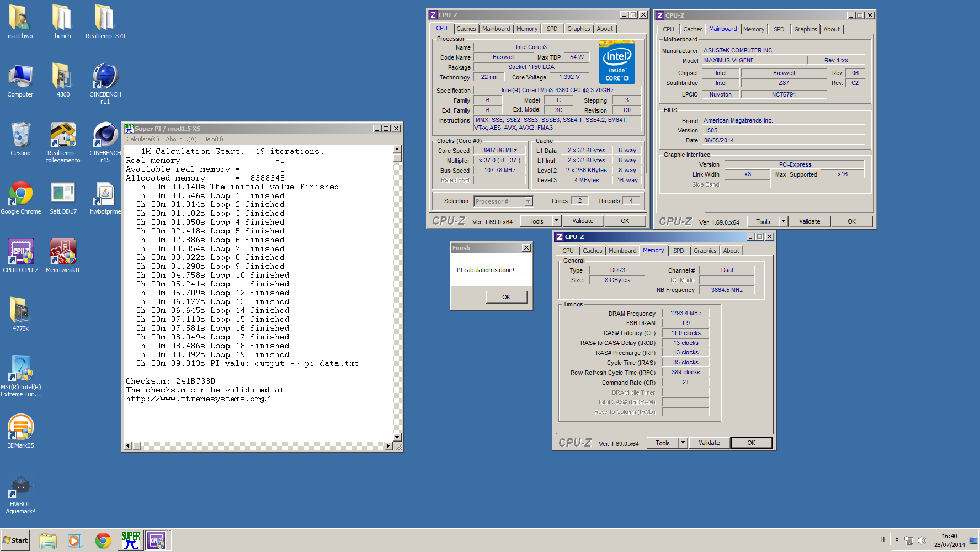
Task: Select Graphics tab in Mainboard window
Action: pyautogui.click(x=805, y=29)
